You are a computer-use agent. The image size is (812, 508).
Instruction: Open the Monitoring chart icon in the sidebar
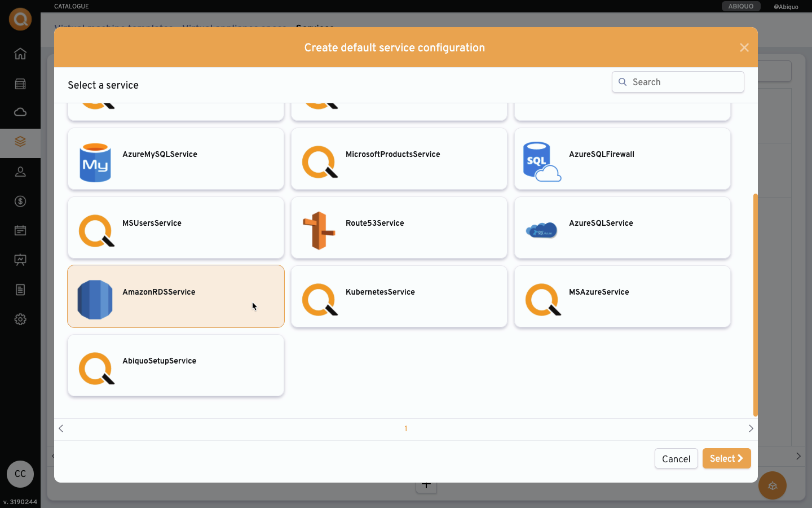[x=20, y=260]
